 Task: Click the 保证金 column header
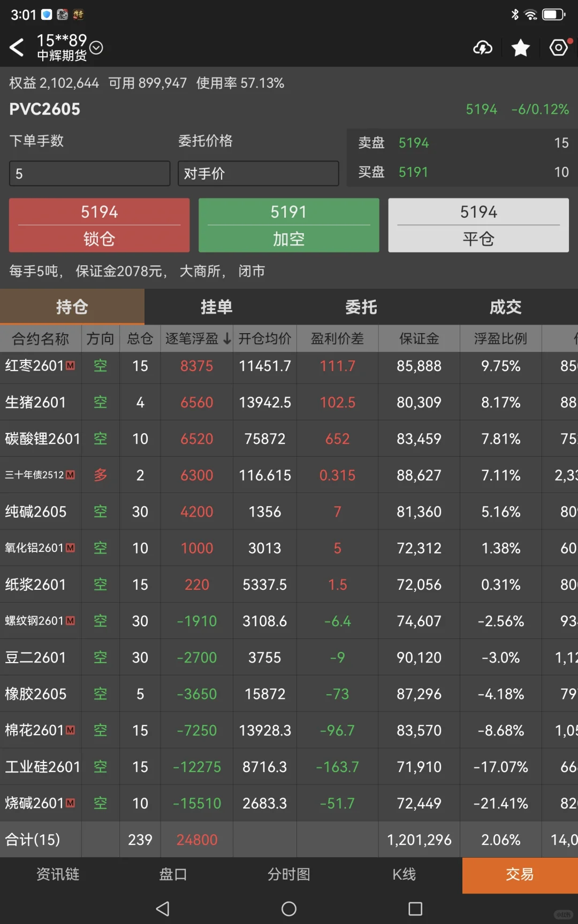[x=419, y=338]
